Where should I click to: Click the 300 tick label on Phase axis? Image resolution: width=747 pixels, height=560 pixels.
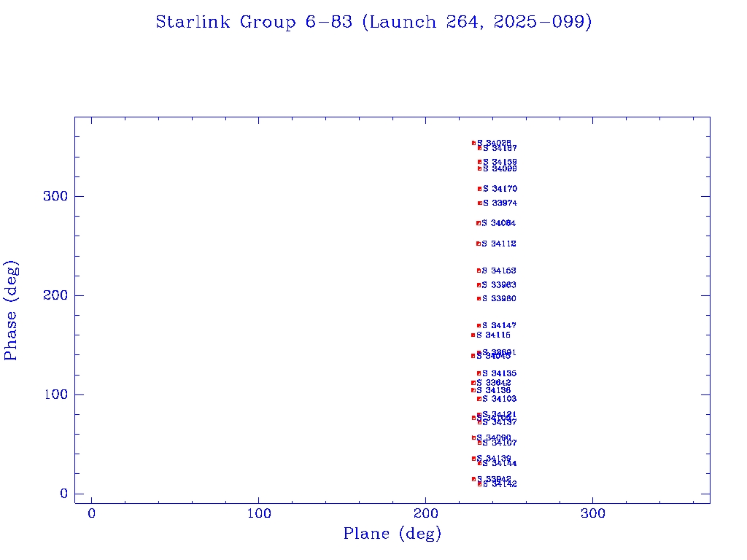point(55,196)
